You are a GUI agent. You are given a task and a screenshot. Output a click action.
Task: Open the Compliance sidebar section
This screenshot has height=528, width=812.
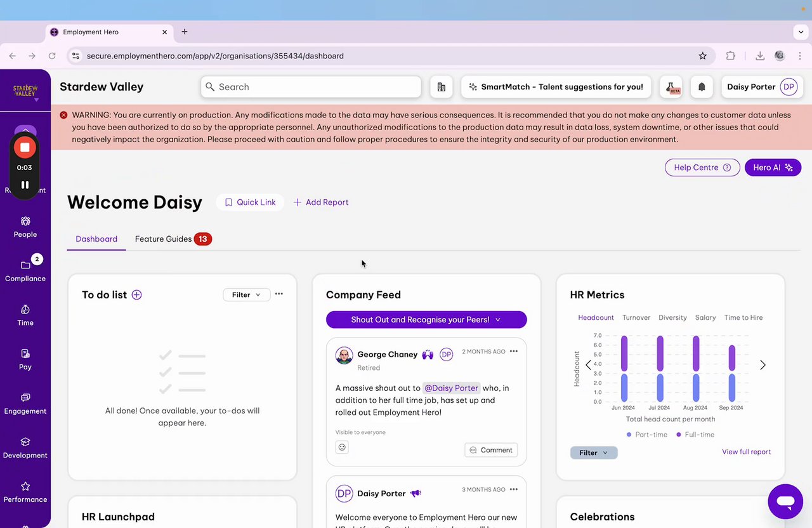pyautogui.click(x=25, y=271)
